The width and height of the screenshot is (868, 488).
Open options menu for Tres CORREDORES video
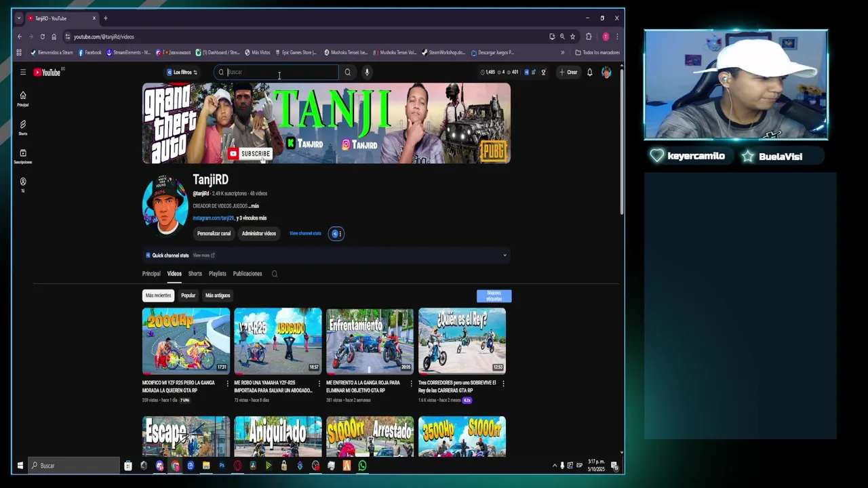point(502,384)
